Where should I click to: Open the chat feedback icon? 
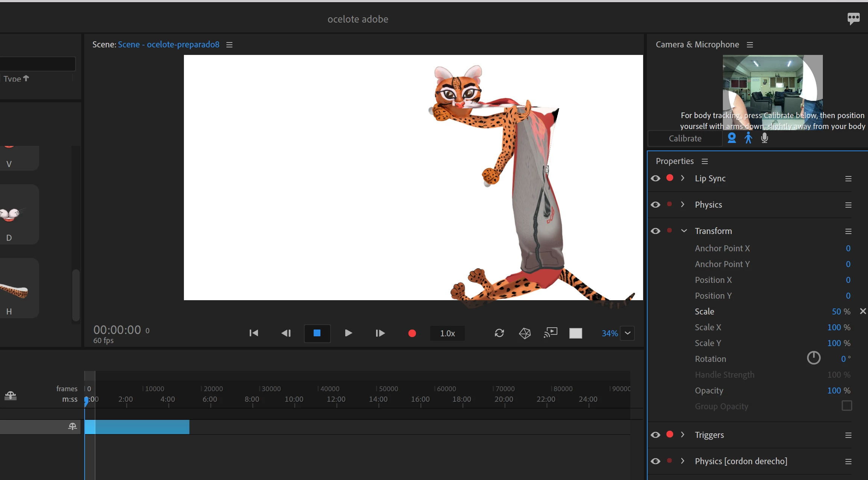coord(853,18)
